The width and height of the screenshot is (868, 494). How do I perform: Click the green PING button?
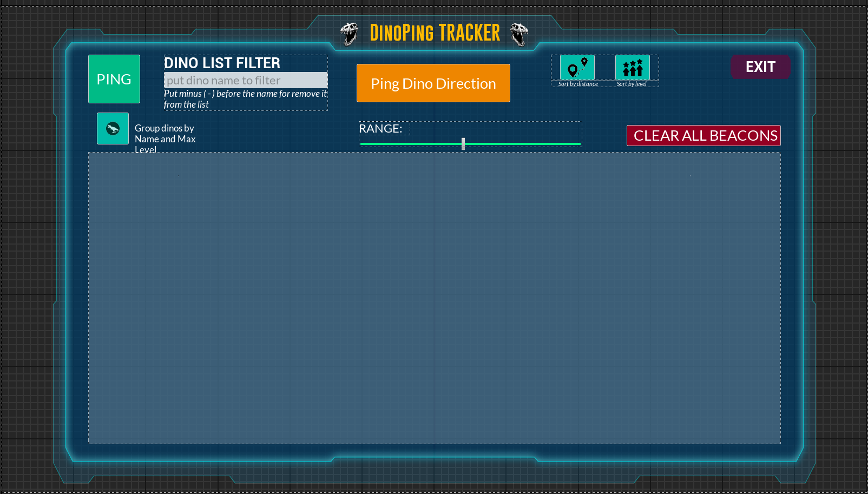[114, 79]
